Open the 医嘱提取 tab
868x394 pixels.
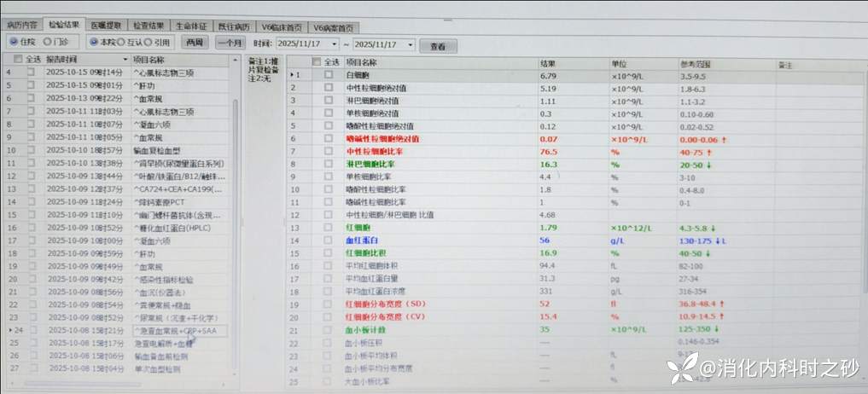click(x=105, y=26)
